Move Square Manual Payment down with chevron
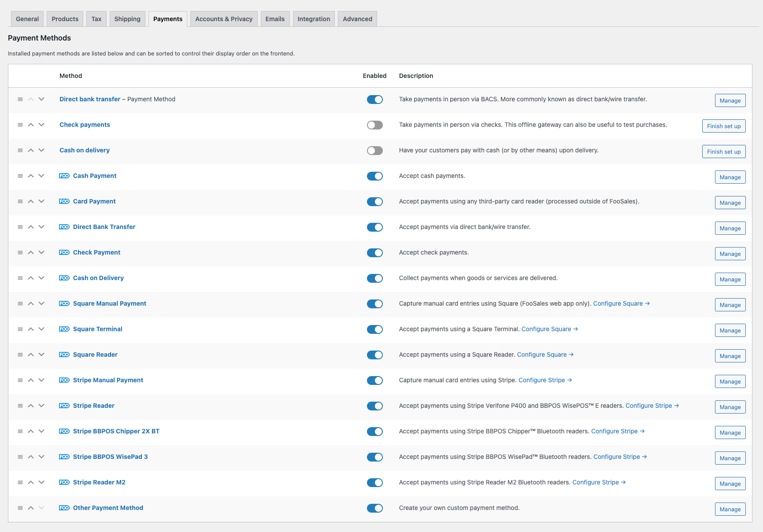The height and width of the screenshot is (532, 763). [41, 303]
